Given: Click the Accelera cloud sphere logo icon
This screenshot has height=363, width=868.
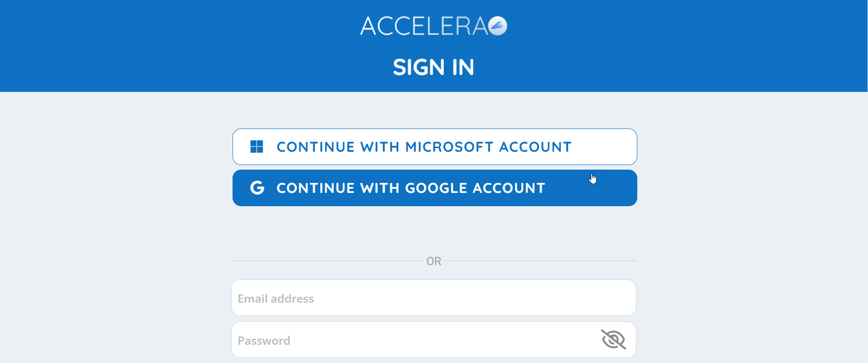Looking at the screenshot, I should tap(498, 26).
